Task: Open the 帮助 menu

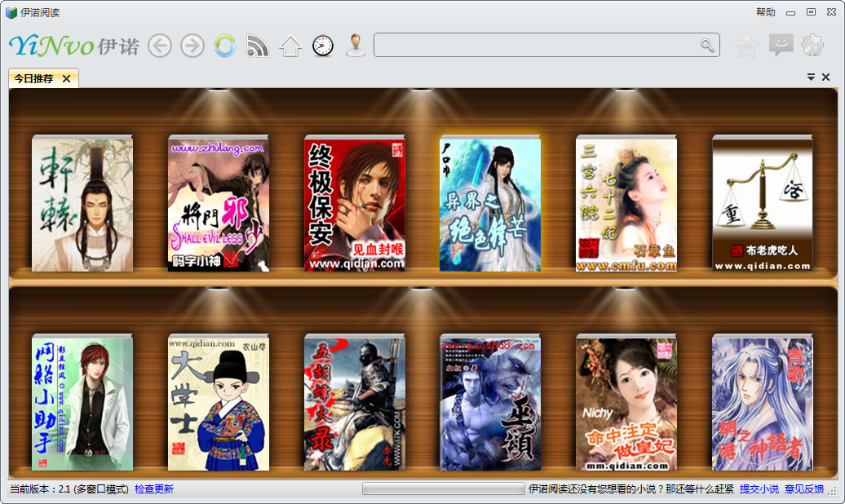Action: pyautogui.click(x=765, y=12)
